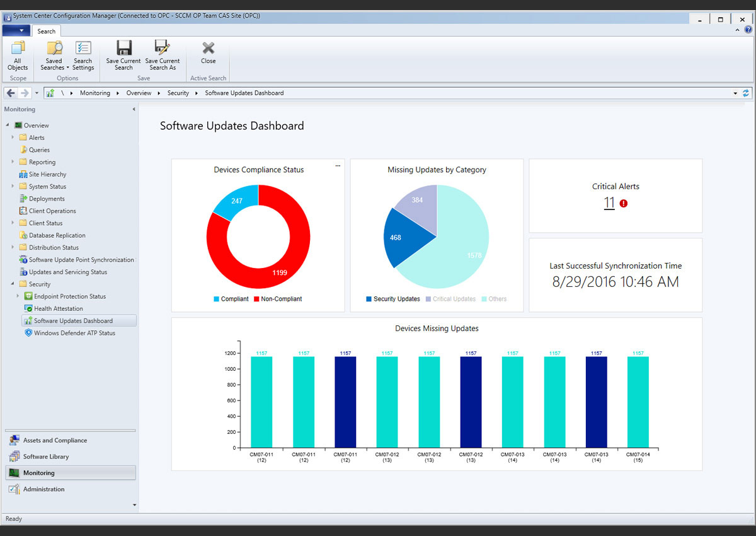Click the red critical alert icon
Viewport: 756px width, 536px height.
[624, 204]
